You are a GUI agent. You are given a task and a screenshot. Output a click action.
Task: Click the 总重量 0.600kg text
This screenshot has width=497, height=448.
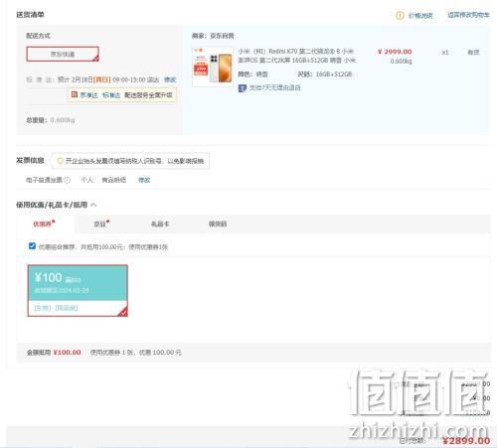click(51, 120)
